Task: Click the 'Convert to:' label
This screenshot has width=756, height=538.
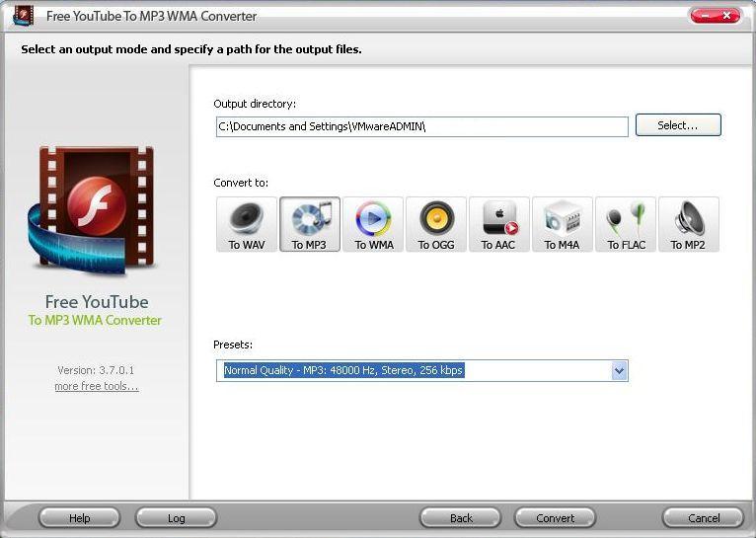Action: point(241,183)
